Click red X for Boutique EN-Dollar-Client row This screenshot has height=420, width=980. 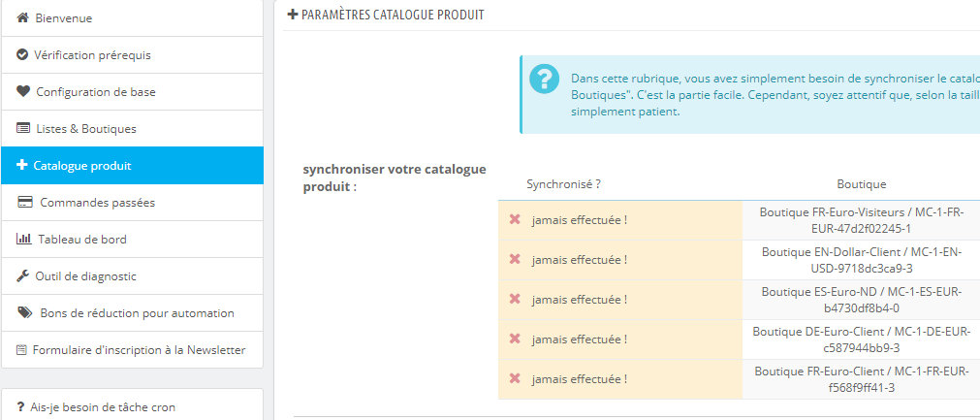click(x=515, y=259)
